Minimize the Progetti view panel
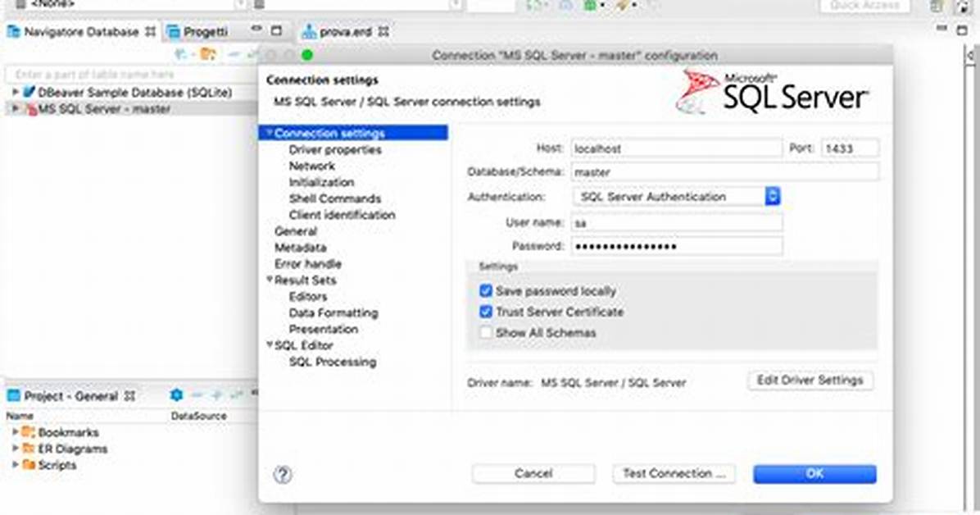This screenshot has height=515, width=980. 256,30
